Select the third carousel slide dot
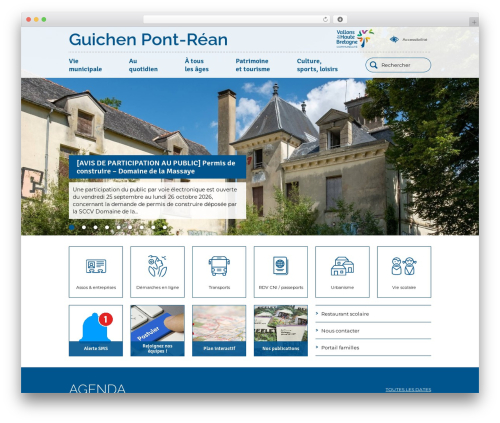Viewport: 500px width, 423px height. pyautogui.click(x=96, y=227)
